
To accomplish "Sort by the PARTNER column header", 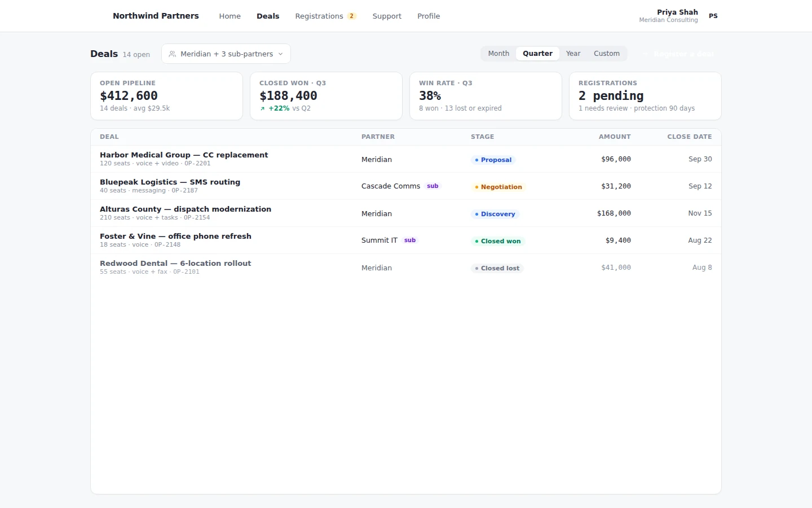I will click(378, 137).
